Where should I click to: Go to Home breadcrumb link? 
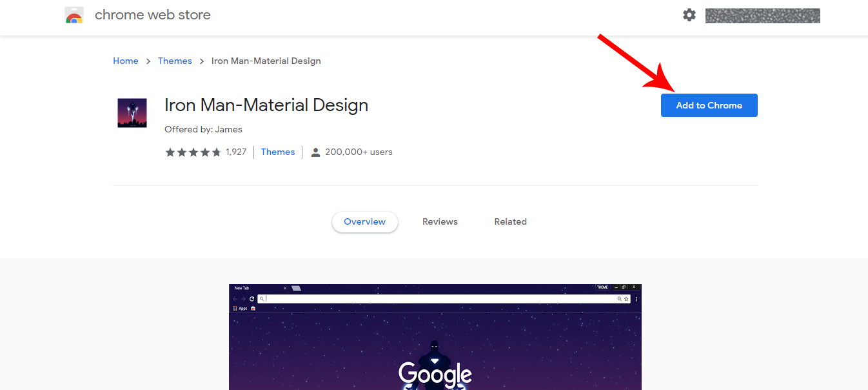(126, 61)
